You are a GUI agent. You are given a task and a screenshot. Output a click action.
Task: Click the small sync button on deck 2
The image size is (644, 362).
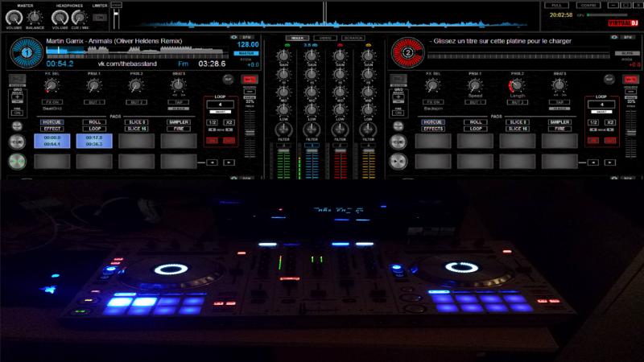(x=398, y=125)
